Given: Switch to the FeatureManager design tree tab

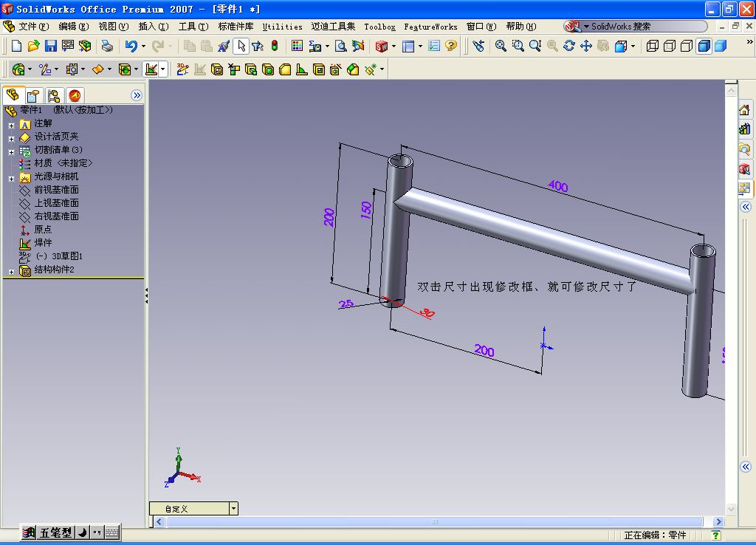Looking at the screenshot, I should tap(13, 95).
